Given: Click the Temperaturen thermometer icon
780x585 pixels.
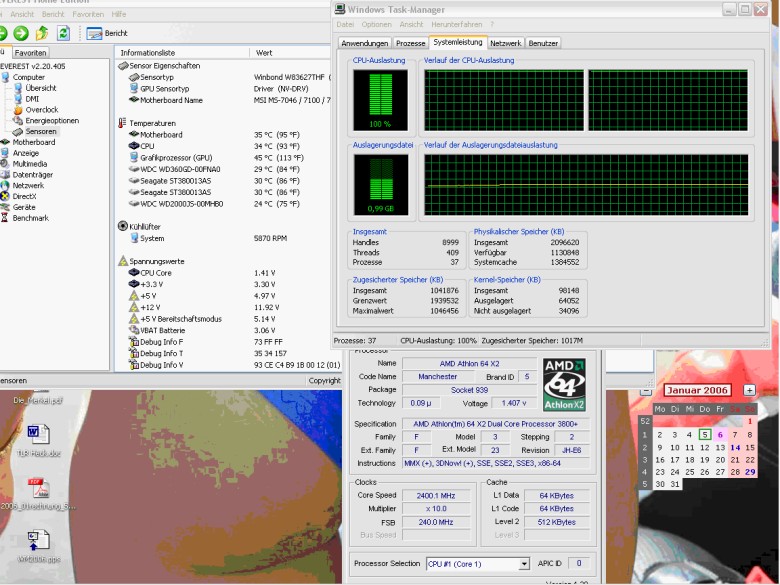Looking at the screenshot, I should [x=122, y=123].
